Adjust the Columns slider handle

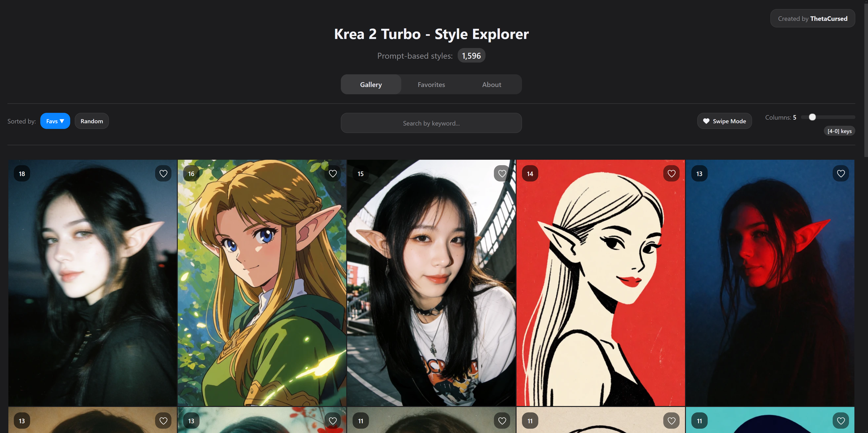[812, 117]
